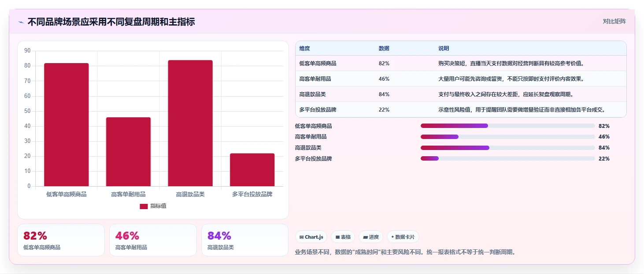Click the 高客单耐用品 46% progress bar
The height and width of the screenshot is (274, 644).
(507, 137)
